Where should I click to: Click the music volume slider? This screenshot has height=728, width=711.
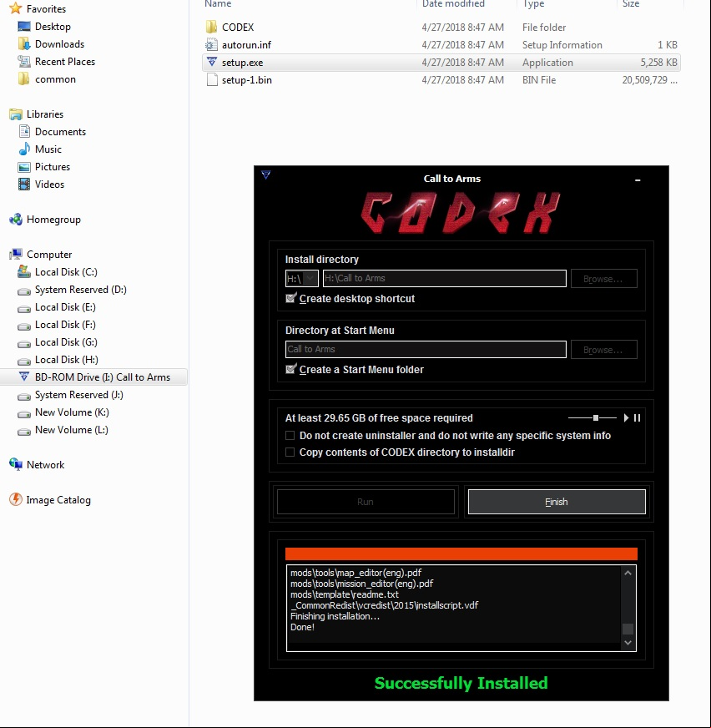point(592,418)
